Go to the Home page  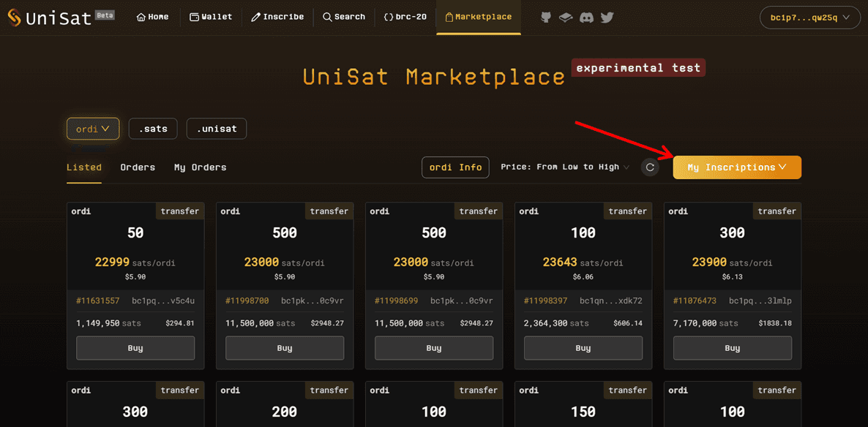[152, 17]
